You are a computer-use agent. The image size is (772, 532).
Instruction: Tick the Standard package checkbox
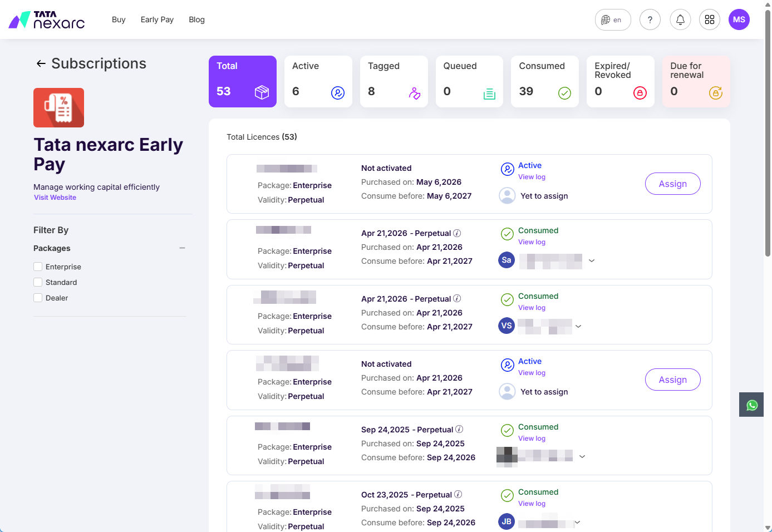pyautogui.click(x=38, y=282)
